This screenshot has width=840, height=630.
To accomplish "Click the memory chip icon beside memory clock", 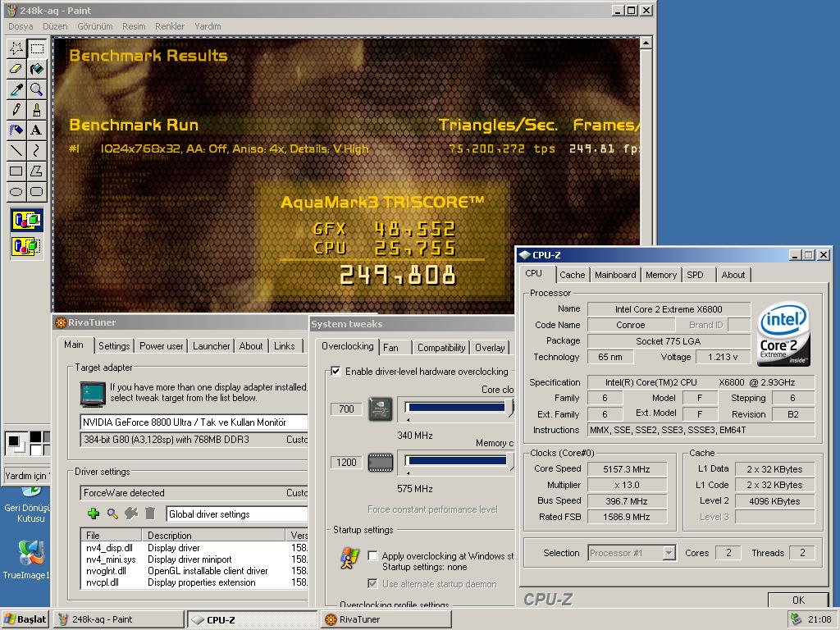I will 381,463.
